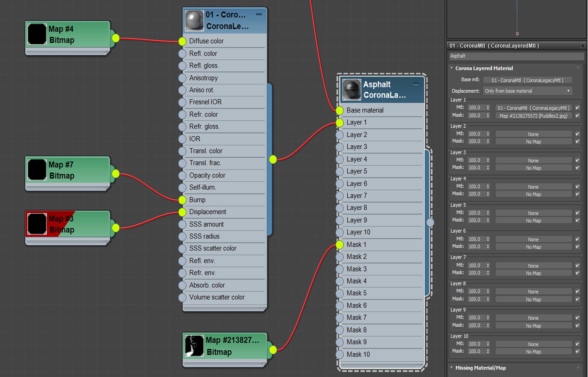Collapse the 01 - Coro node minus icon

click(259, 14)
